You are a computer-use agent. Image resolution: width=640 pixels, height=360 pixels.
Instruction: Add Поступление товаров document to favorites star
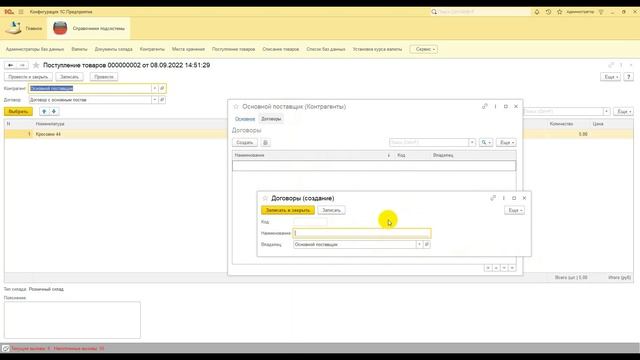click(x=36, y=65)
